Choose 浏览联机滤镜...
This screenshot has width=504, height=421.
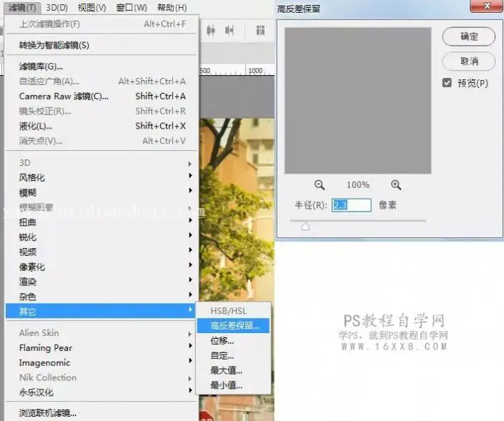[102, 413]
